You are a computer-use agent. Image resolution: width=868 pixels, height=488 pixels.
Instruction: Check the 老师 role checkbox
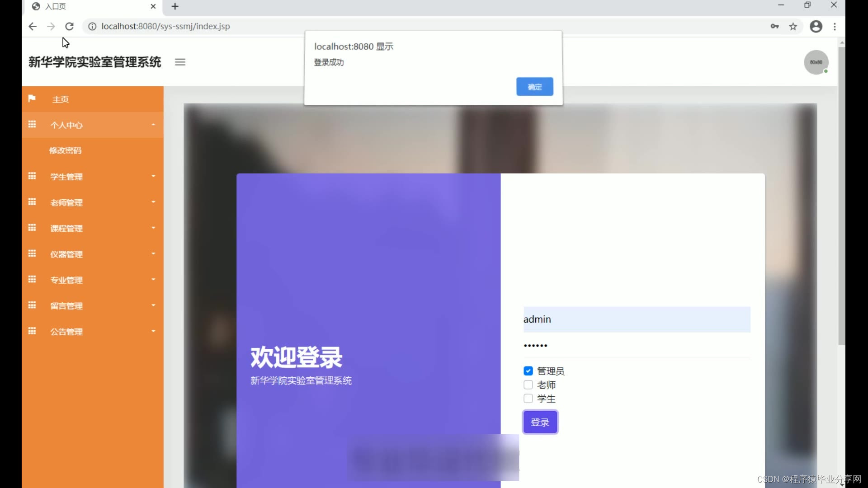pyautogui.click(x=528, y=385)
